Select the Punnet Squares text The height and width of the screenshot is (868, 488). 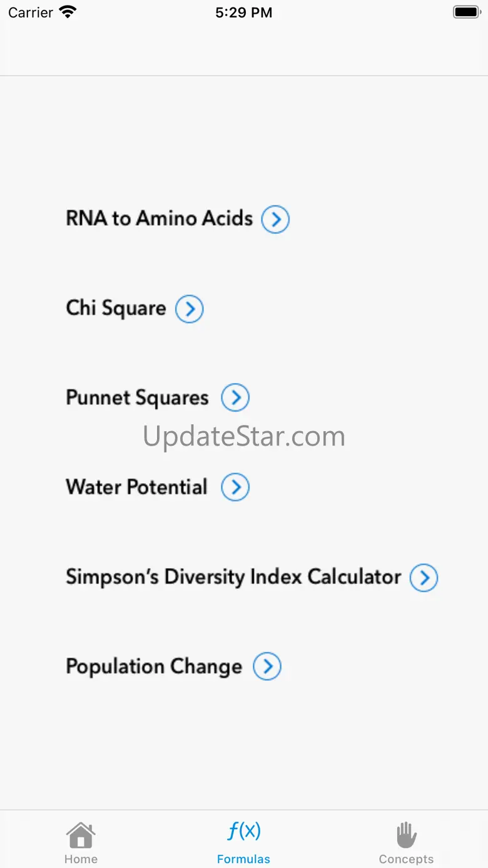137,398
